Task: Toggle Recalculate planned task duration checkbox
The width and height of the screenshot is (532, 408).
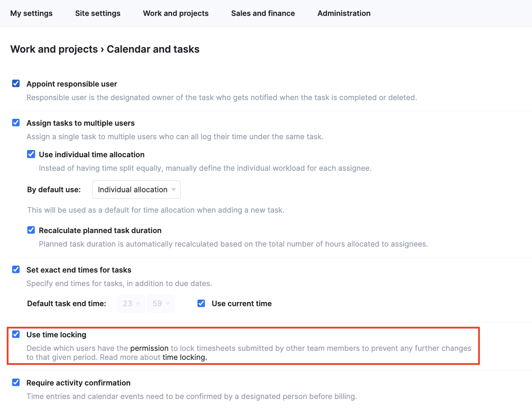Action: pyautogui.click(x=31, y=230)
